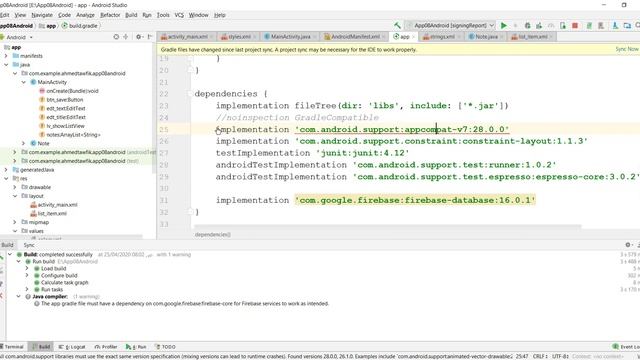This screenshot has width=640, height=360.
Task: Click the CRLF line separator indicator
Action: 540,356
